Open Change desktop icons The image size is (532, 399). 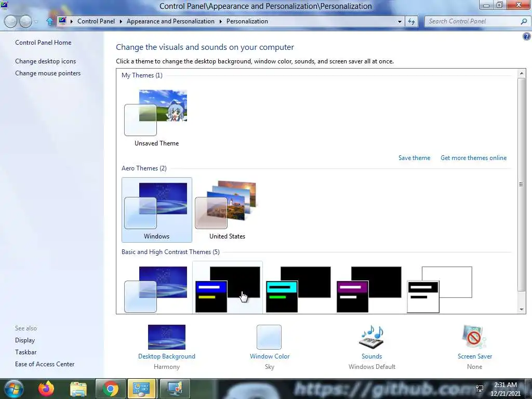click(46, 61)
